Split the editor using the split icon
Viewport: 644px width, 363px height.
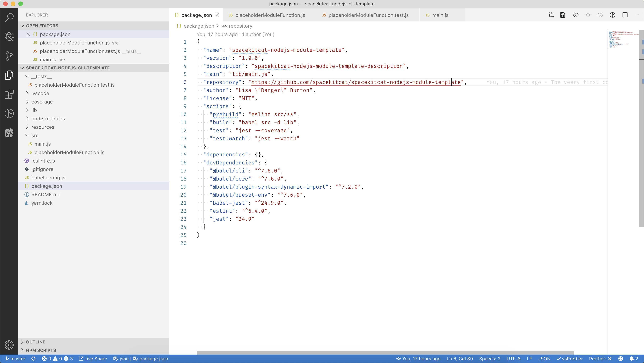point(625,15)
